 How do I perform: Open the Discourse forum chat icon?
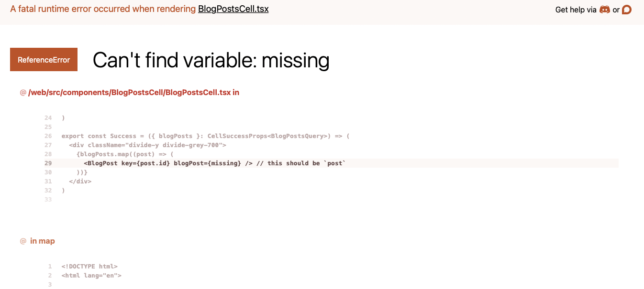[x=627, y=9]
